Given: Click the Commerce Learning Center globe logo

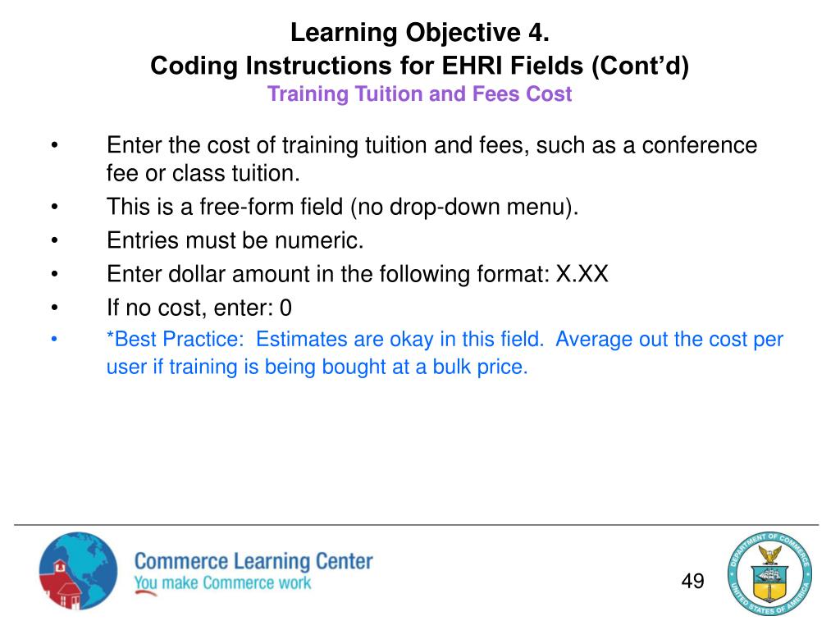Looking at the screenshot, I should pyautogui.click(x=78, y=571).
